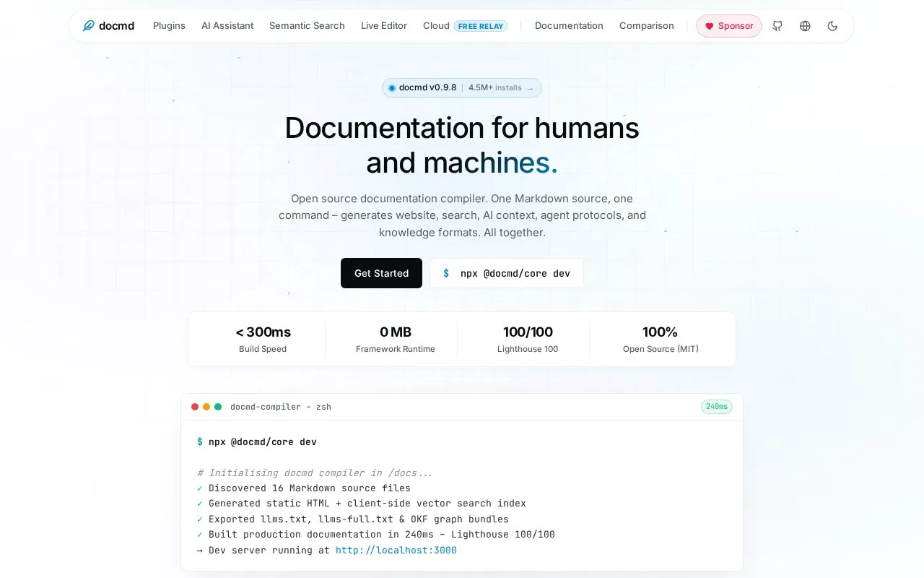924x578 pixels.
Task: Click the docmd feather logo icon
Action: point(89,26)
